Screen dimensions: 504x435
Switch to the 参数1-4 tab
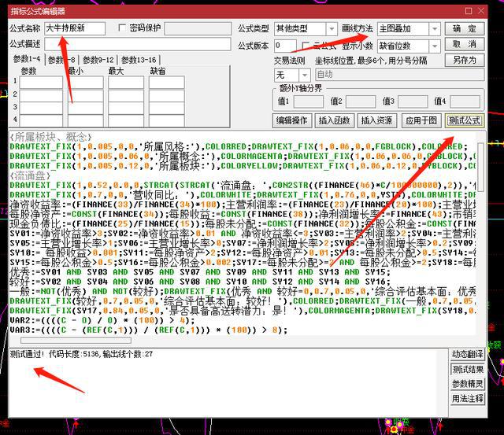pyautogui.click(x=27, y=60)
